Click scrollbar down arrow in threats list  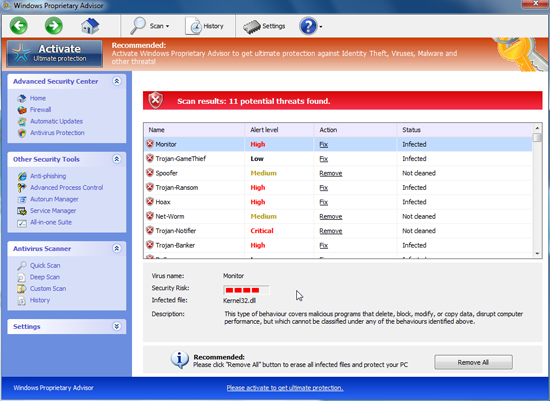(x=537, y=254)
